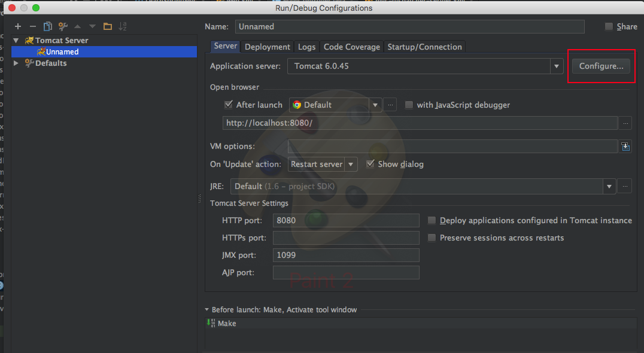Click the Defaults wrench icon in the tree
The width and height of the screenshot is (644, 353).
[29, 63]
